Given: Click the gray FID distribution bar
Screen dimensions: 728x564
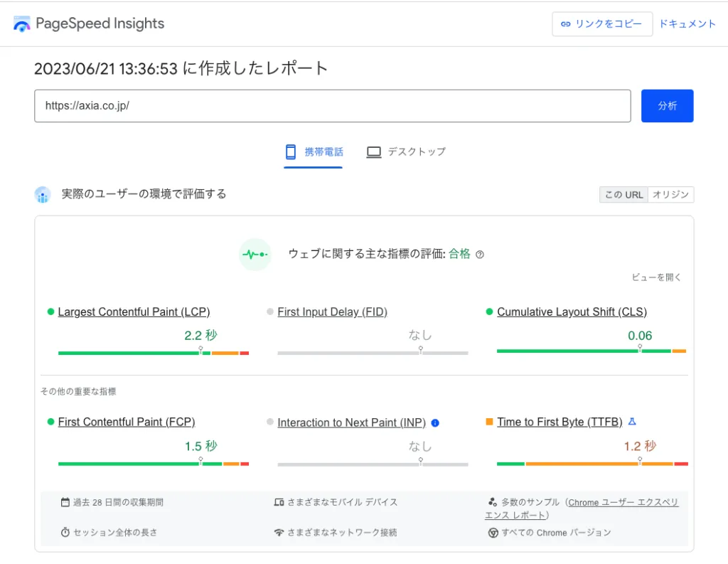Looking at the screenshot, I should click(373, 353).
